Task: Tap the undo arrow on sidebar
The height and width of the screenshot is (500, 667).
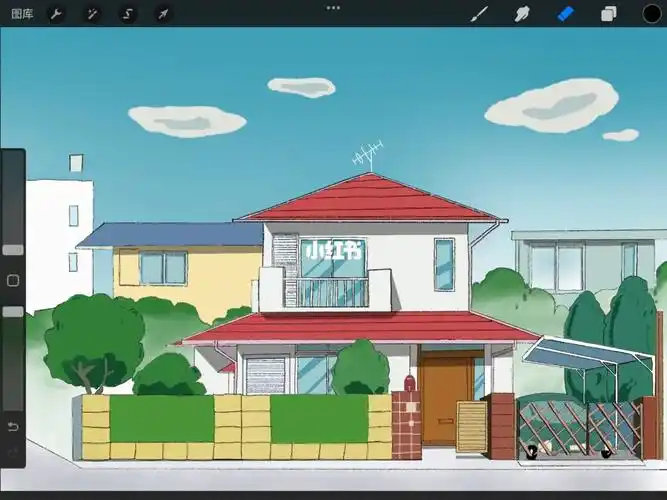Action: (13, 427)
